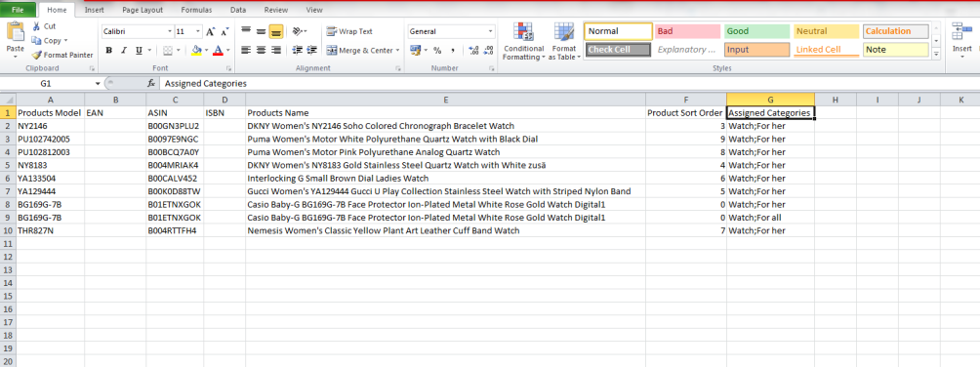The image size is (980, 367).
Task: Align text to the left
Action: (x=246, y=51)
